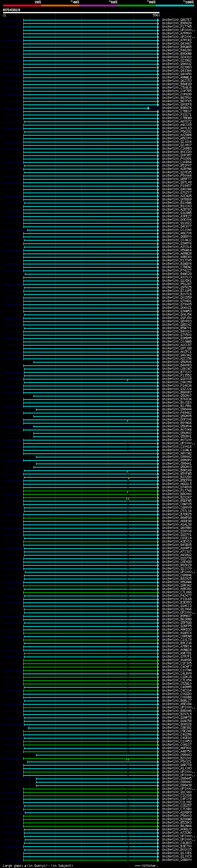Click the white query ruler bar
This screenshot has width=197, height=868.
[x=81, y=13]
